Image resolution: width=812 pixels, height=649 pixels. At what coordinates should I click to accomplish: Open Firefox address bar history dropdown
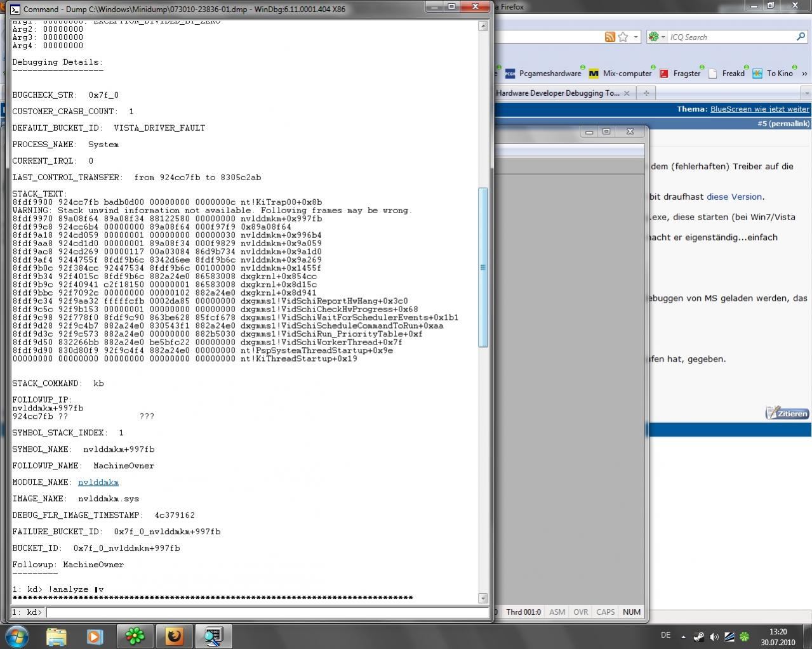(636, 37)
